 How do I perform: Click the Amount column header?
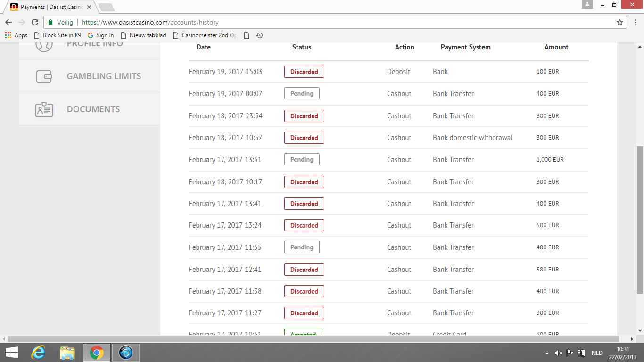click(556, 47)
